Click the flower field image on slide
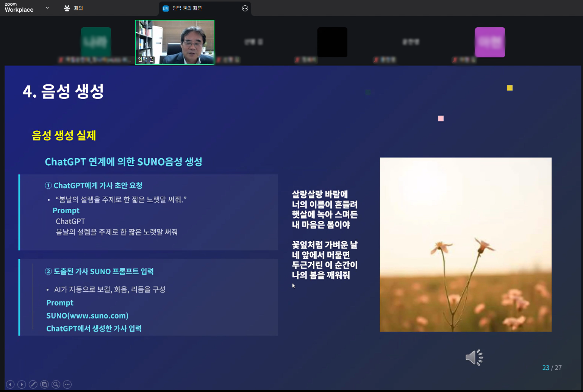The width and height of the screenshot is (583, 392). point(466,244)
